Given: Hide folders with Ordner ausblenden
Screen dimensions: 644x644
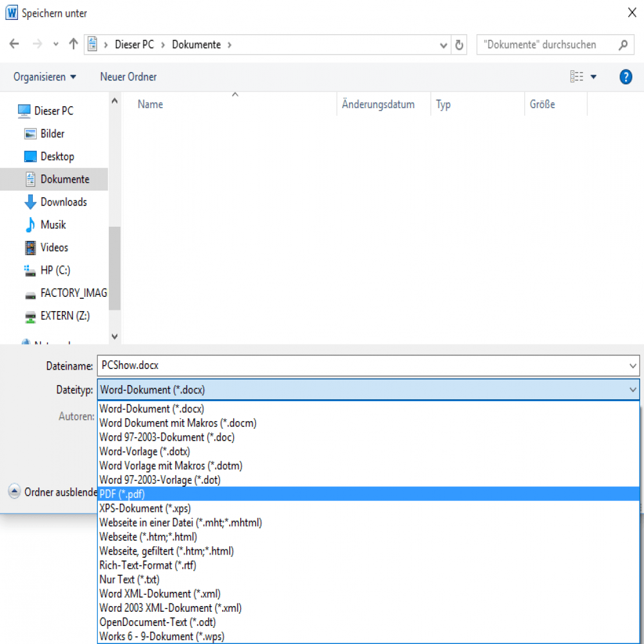Looking at the screenshot, I should click(x=53, y=491).
